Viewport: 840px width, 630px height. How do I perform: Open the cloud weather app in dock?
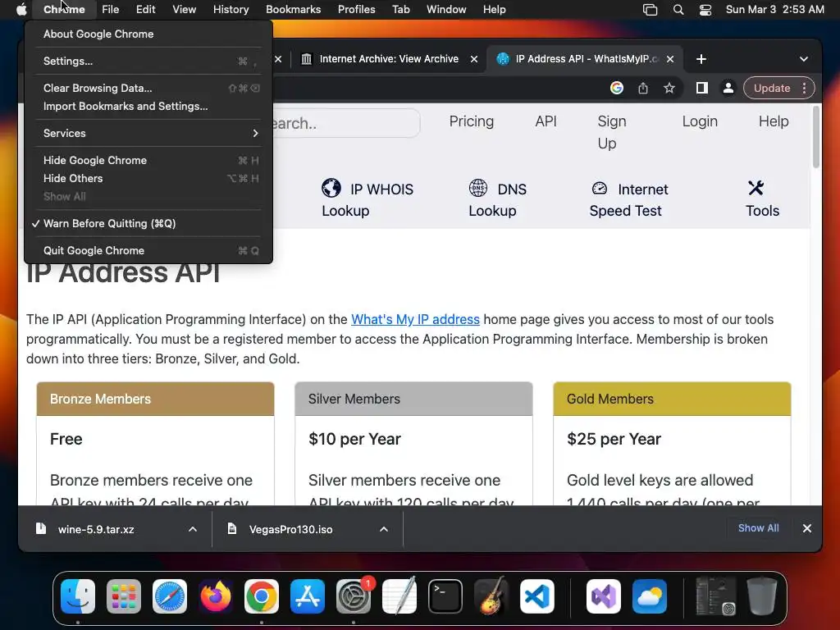pyautogui.click(x=650, y=596)
